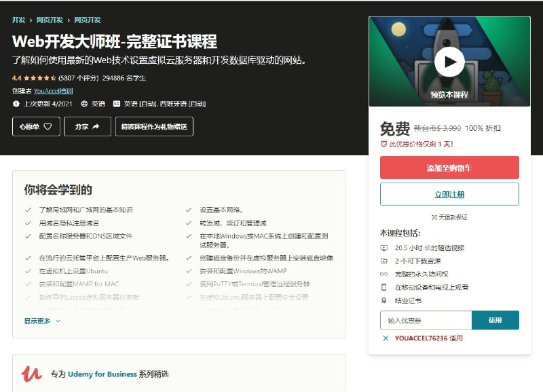
Task: Click the infinity icon beside 完整的永久访问权
Action: [383, 274]
